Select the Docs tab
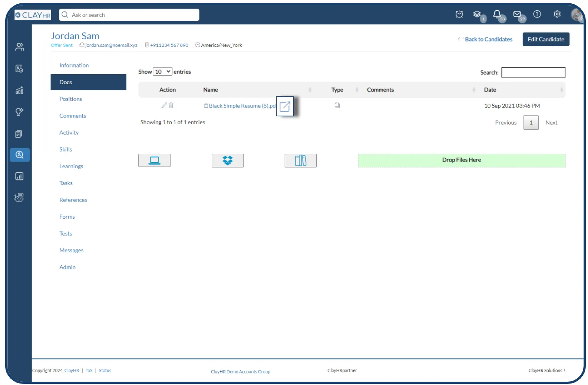The width and height of the screenshot is (588, 385). tap(88, 82)
